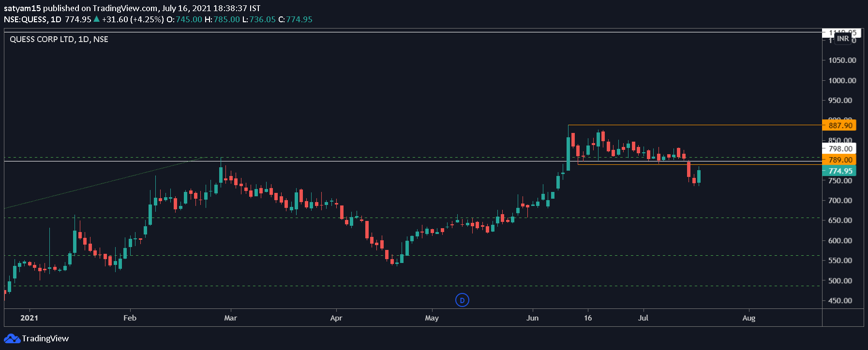Image resolution: width=868 pixels, height=350 pixels.
Task: Click the top edge of the orange rectangle
Action: point(695,125)
